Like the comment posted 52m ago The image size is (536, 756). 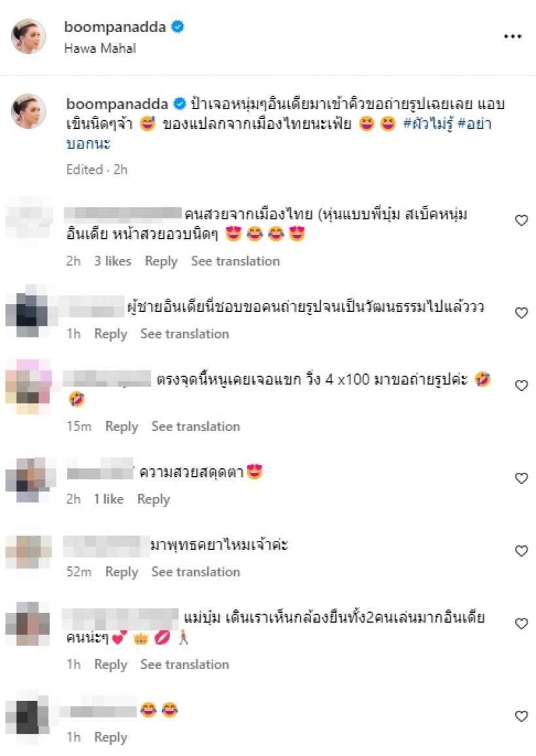coord(522,551)
